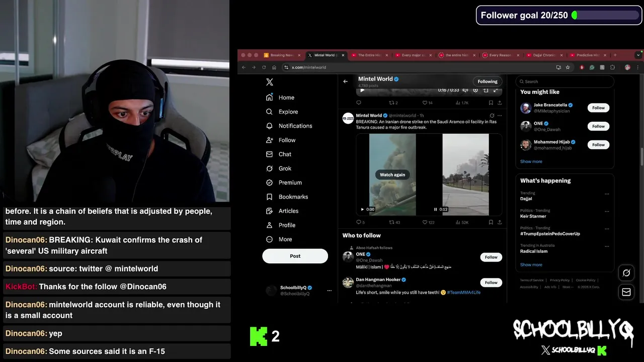Expand the More menu in sidebar
This screenshot has height=362, width=644.
click(278, 239)
